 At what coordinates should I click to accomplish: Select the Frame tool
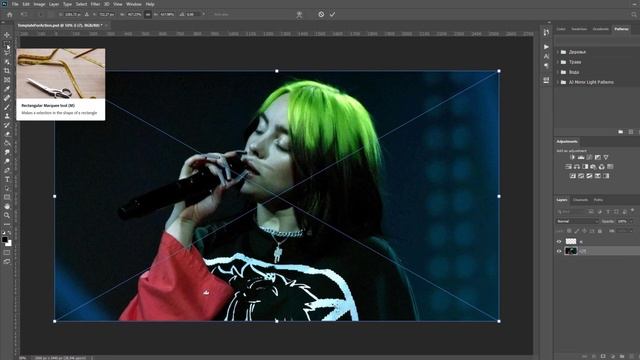tap(7, 80)
